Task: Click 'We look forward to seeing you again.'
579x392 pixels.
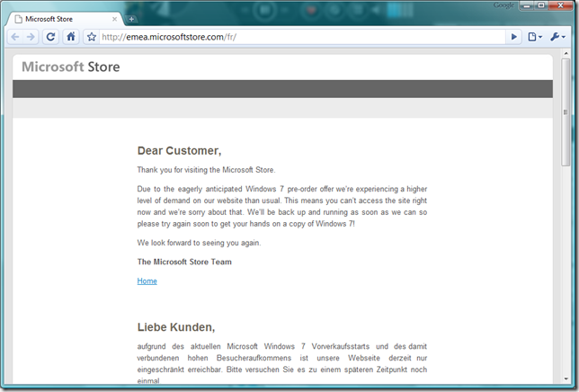Action: point(199,243)
